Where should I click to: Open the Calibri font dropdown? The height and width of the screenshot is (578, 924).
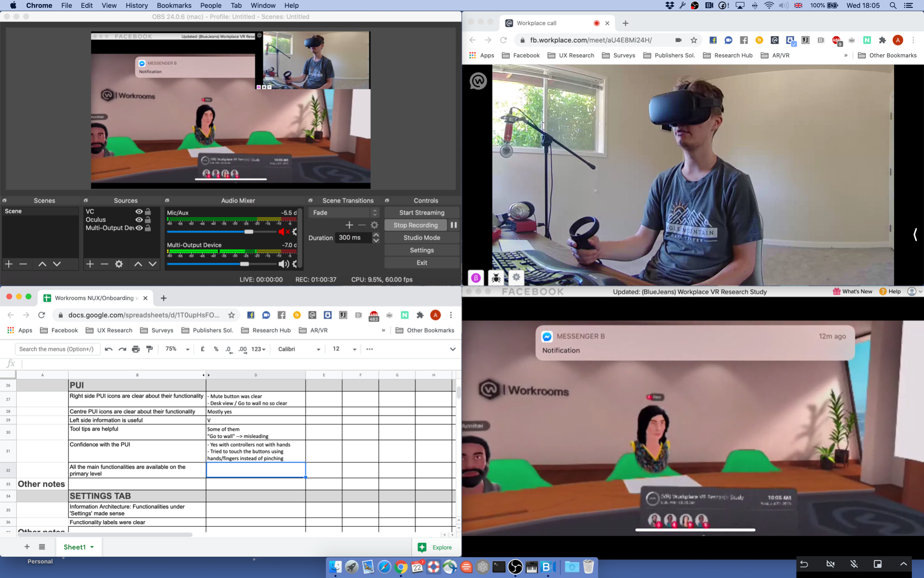pos(299,349)
